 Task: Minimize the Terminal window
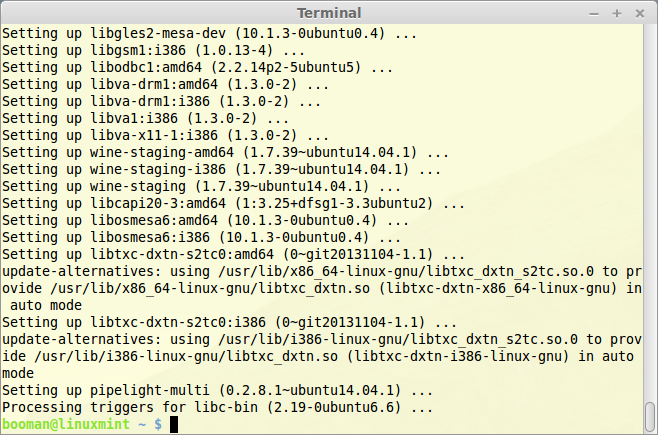point(593,14)
